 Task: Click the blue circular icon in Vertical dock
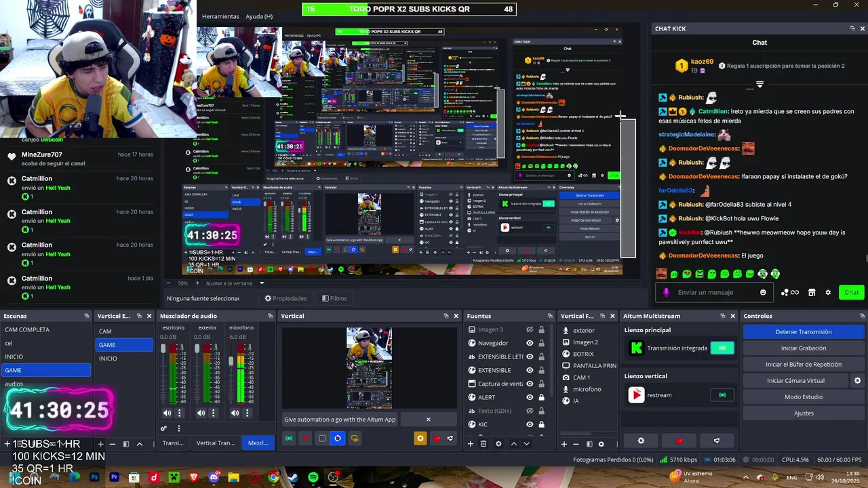(338, 439)
